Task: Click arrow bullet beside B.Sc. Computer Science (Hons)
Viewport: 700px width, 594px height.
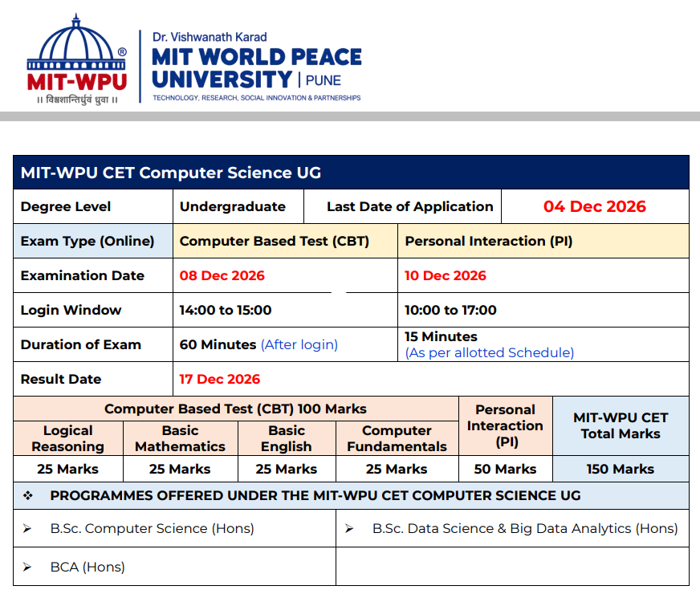Action: coord(27,529)
